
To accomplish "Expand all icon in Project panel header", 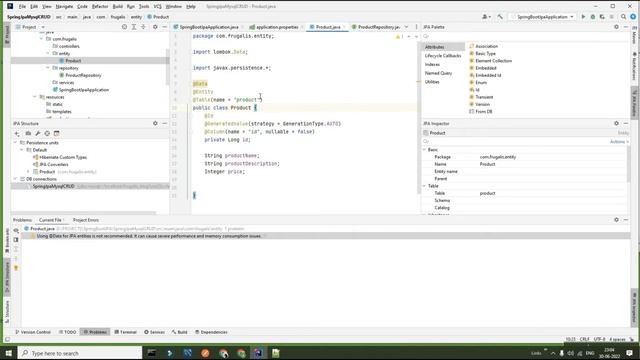I will click(134, 27).
